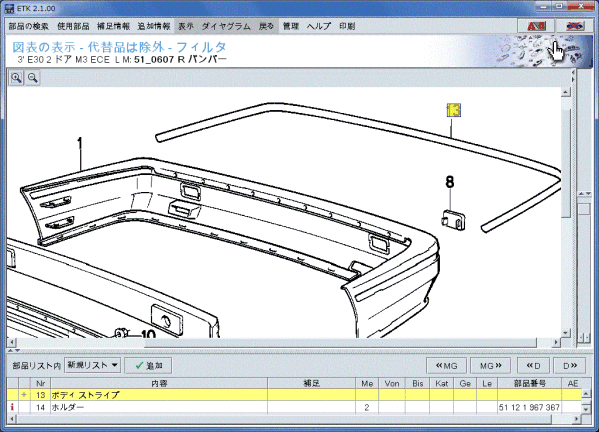Image resolution: width=599 pixels, height=432 pixels.
Task: Open the 補足情報 menu
Action: (x=113, y=26)
